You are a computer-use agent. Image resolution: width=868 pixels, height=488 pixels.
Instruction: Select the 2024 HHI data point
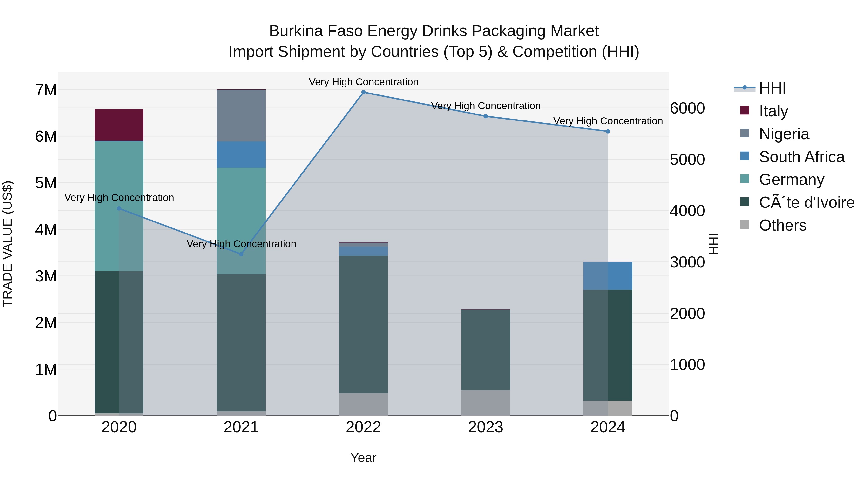point(608,131)
